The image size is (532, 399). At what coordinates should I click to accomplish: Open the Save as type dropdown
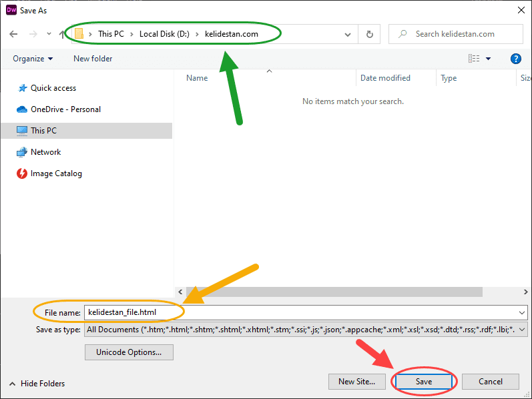(x=306, y=330)
